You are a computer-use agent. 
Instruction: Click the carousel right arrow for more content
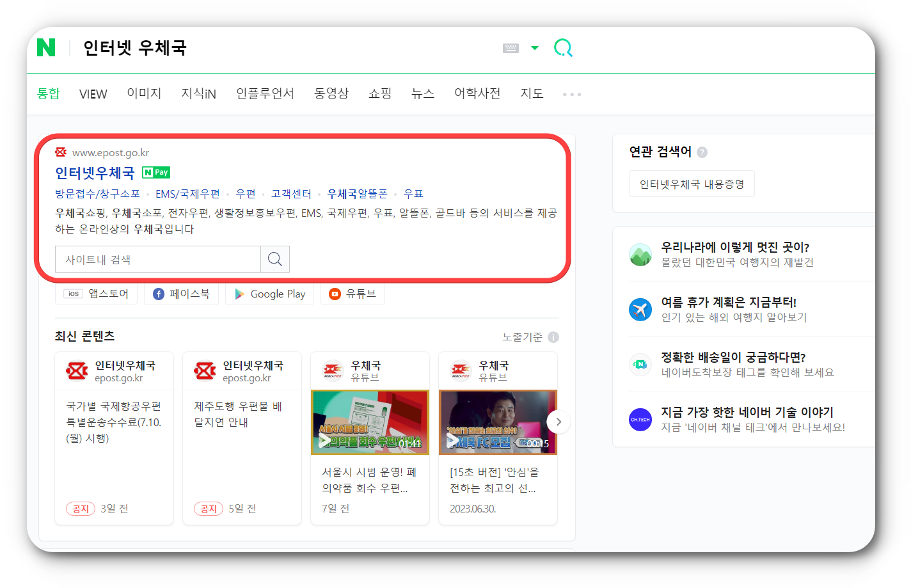(x=558, y=422)
